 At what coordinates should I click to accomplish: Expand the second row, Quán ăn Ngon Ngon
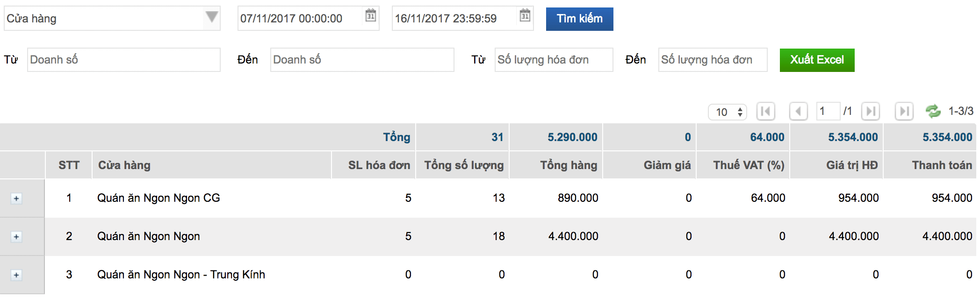coord(16,237)
